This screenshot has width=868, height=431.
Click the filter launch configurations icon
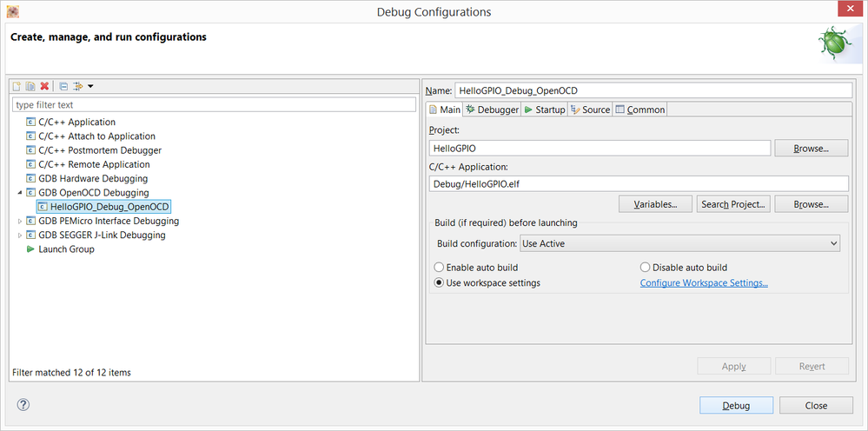pyautogui.click(x=77, y=86)
